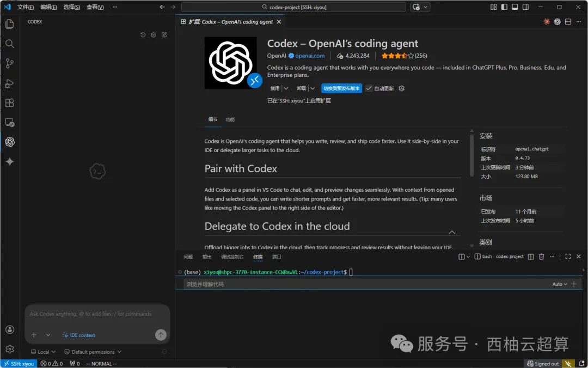Open the Manage gear in activity bar
The height and width of the screenshot is (368, 588).
coord(10,349)
